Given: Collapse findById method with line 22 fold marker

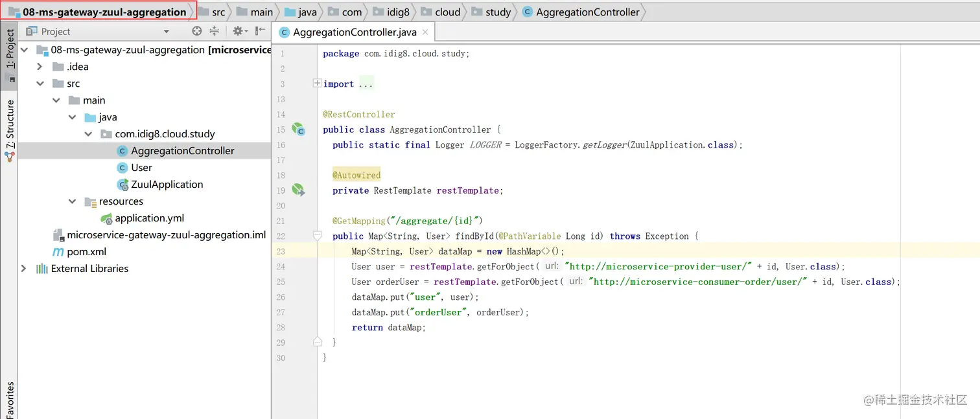Looking at the screenshot, I should pyautogui.click(x=317, y=236).
